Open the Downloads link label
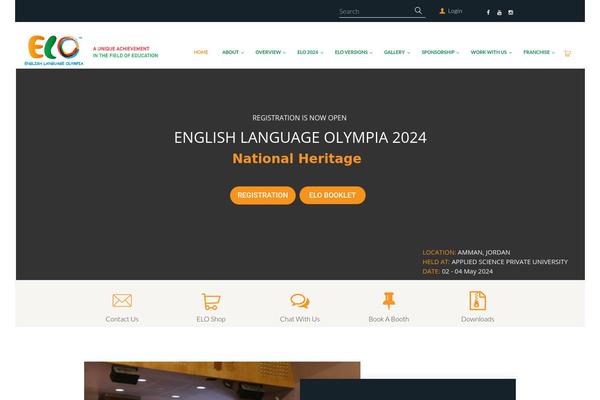This screenshot has width=600, height=400. [x=478, y=319]
